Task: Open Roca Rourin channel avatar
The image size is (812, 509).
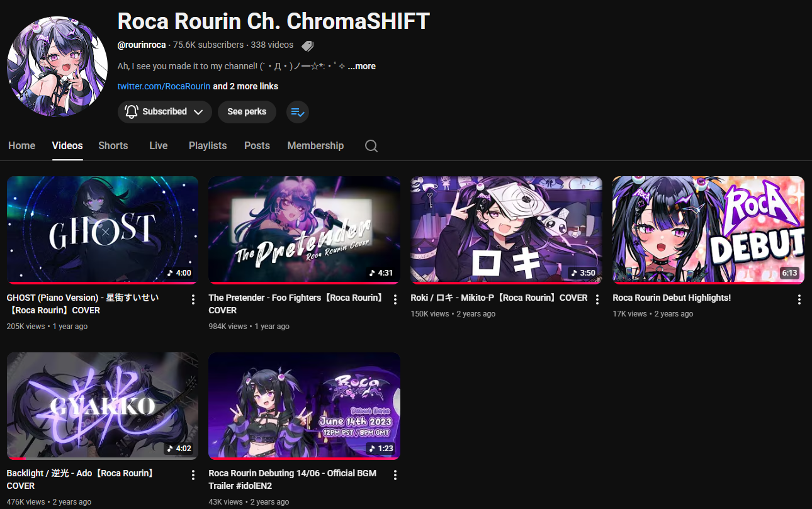Action: tap(57, 67)
